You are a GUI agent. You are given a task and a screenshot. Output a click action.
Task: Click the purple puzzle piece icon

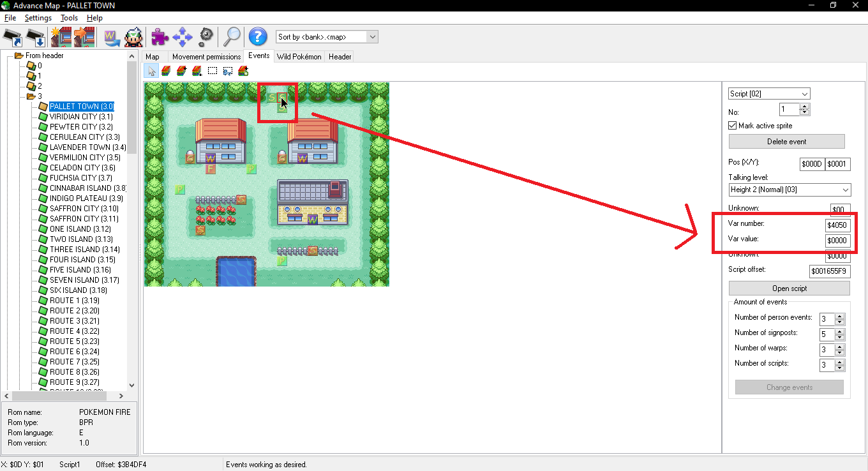(160, 37)
